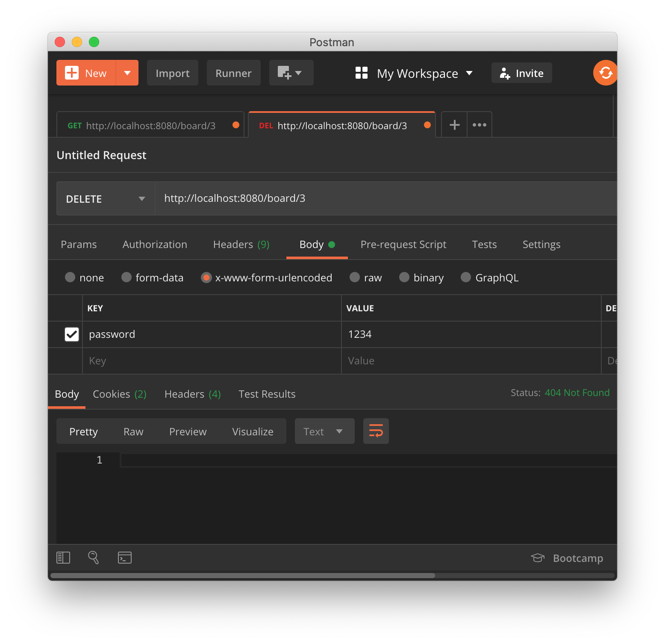Select the GraphQL body type
This screenshot has width=665, height=644.
tap(466, 277)
